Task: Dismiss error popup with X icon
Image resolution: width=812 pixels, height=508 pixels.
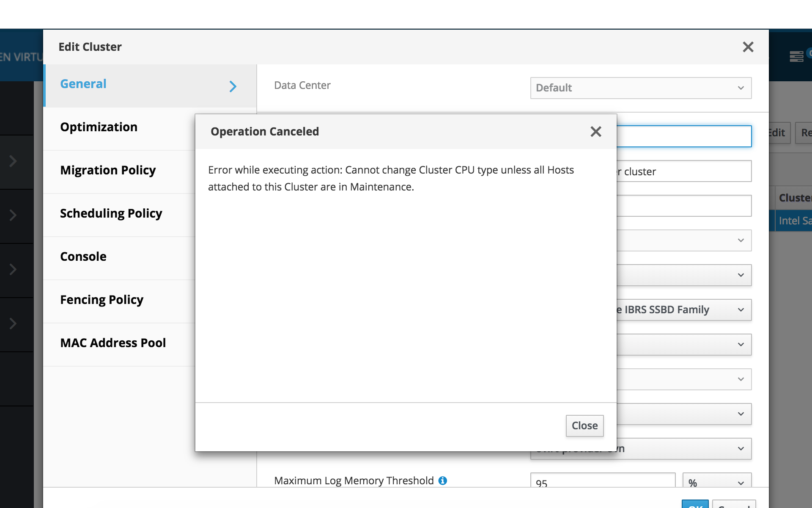Action: [595, 132]
